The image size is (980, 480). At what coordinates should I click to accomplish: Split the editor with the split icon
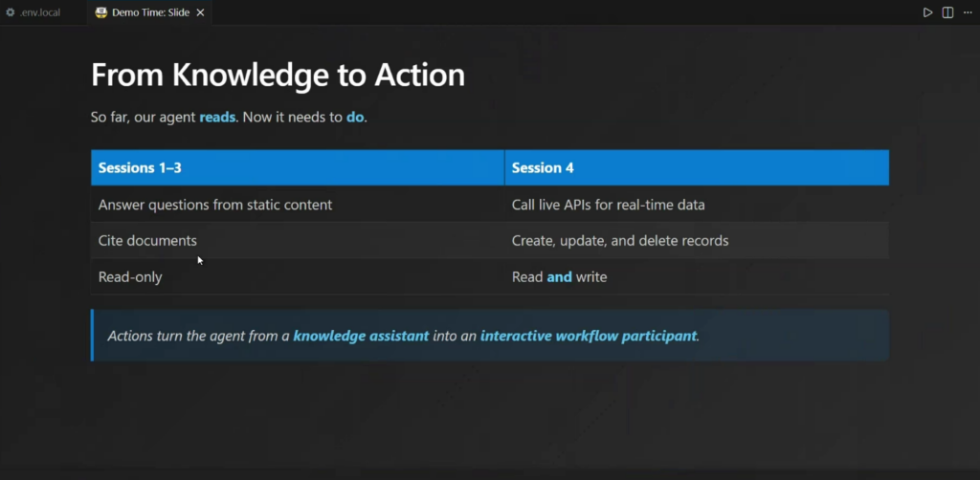point(947,12)
